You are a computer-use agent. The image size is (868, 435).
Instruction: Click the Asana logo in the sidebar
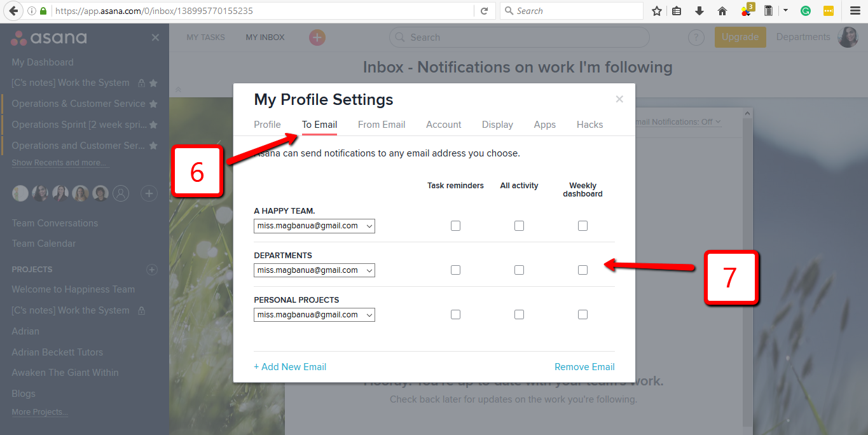point(48,38)
